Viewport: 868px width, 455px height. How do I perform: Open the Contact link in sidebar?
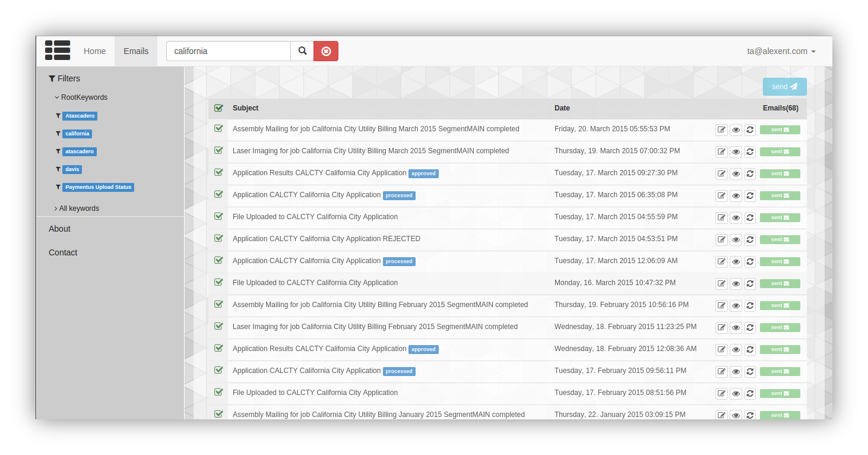point(63,252)
